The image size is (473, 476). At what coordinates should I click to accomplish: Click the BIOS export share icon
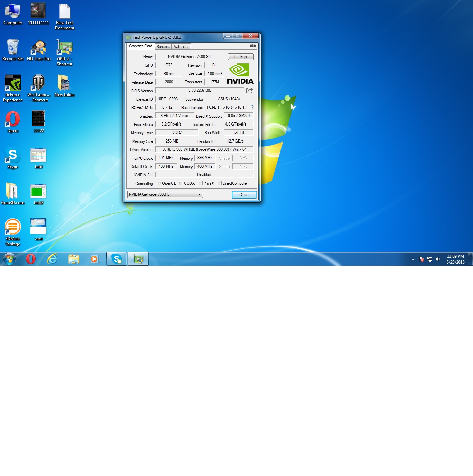pyautogui.click(x=249, y=91)
